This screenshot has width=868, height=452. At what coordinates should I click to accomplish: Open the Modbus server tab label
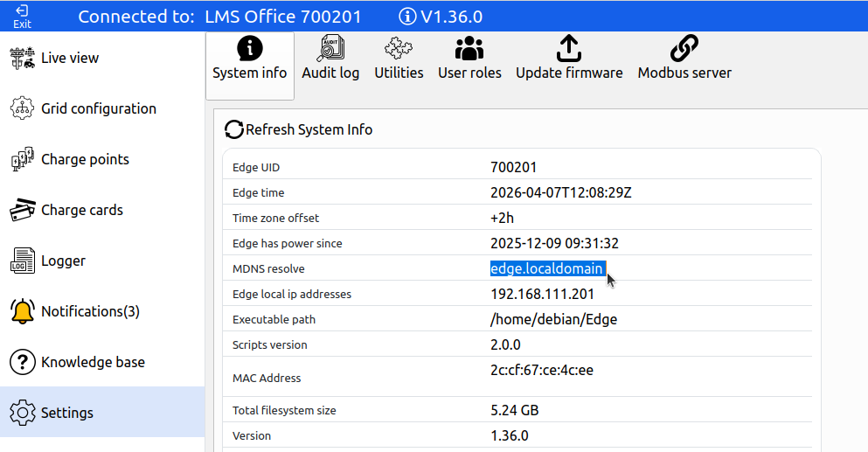click(x=684, y=73)
